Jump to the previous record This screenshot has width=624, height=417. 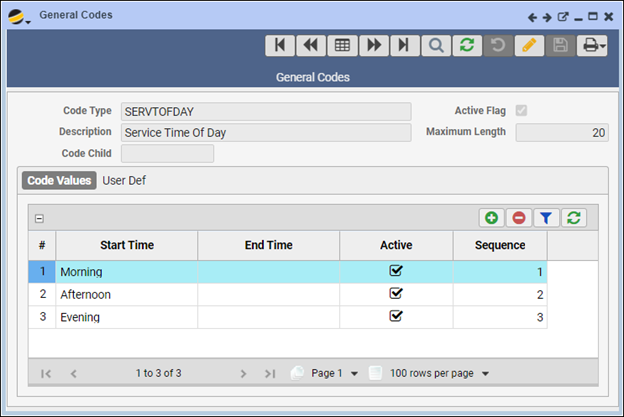pos(310,46)
